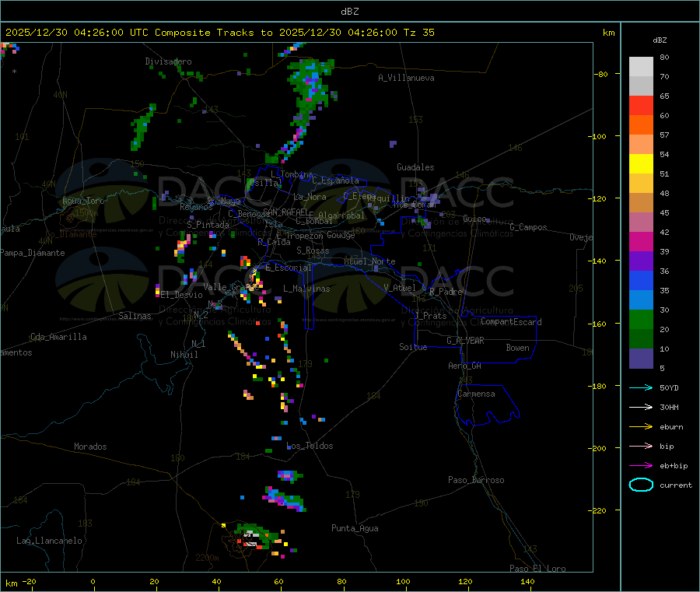Click the 'Composite Tracks' timestamp header line
700x592 pixels.
click(x=219, y=33)
